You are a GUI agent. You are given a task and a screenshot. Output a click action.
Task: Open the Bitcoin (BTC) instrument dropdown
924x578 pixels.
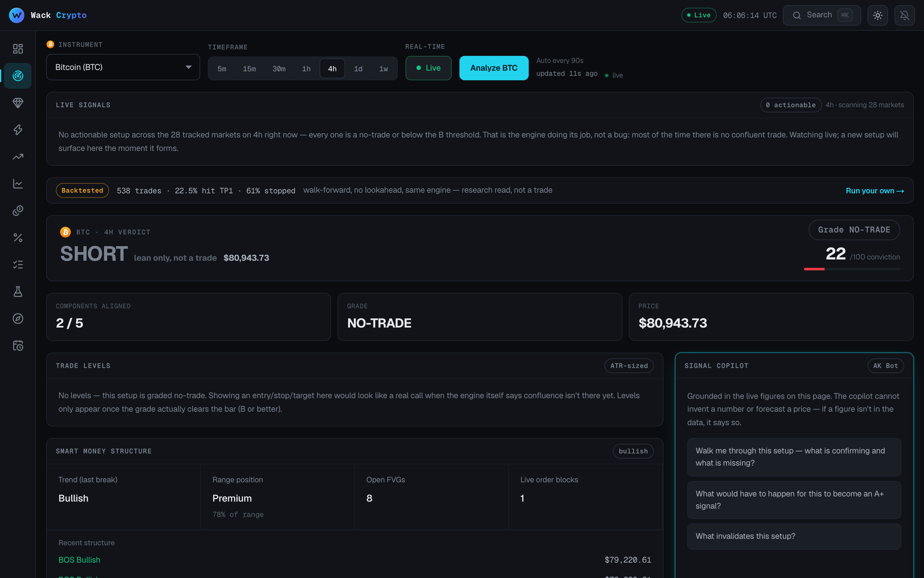pos(123,67)
